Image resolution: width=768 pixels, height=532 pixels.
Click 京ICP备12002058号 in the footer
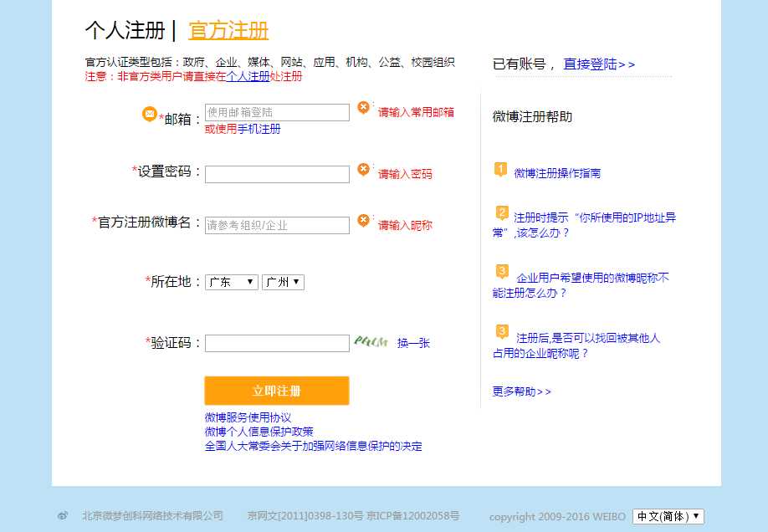tap(413, 515)
